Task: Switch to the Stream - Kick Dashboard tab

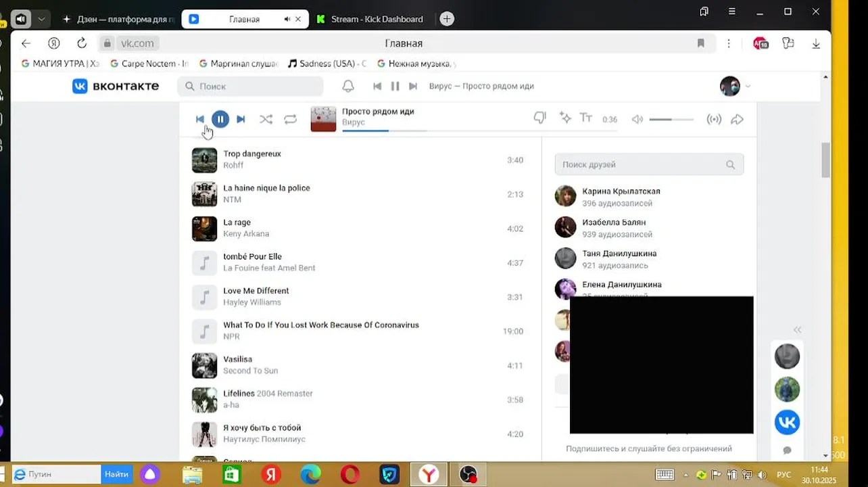Action: [371, 19]
